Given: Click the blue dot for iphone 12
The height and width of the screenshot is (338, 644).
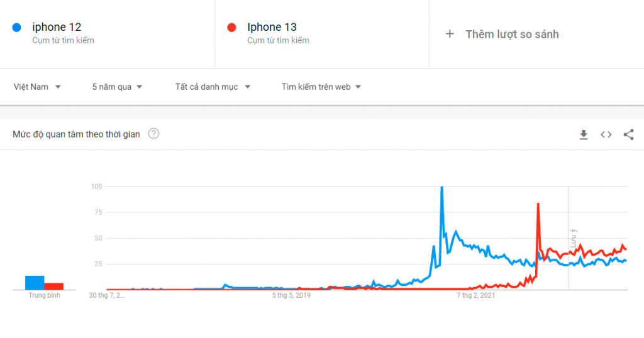Looking at the screenshot, I should click(17, 28).
